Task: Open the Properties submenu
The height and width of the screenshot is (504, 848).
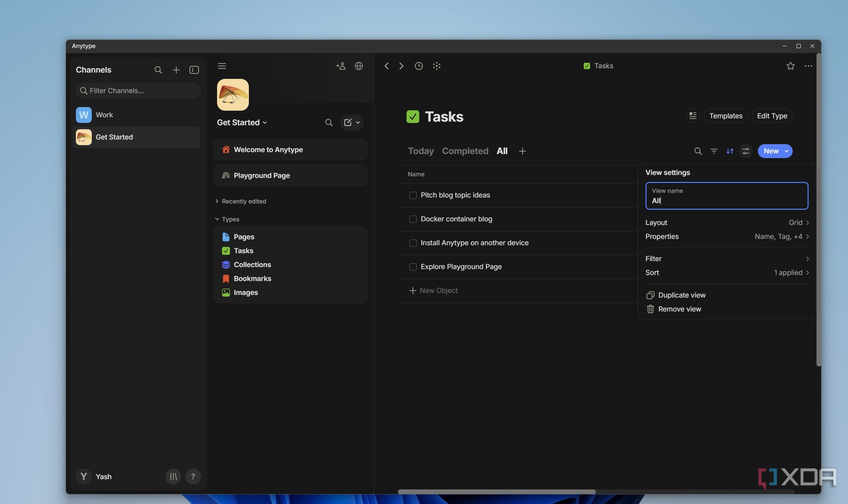Action: click(x=727, y=237)
